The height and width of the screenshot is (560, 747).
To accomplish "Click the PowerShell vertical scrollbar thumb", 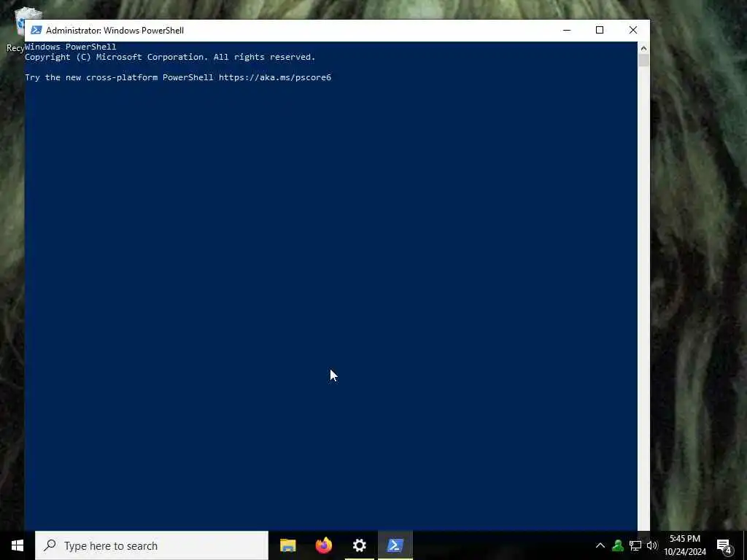I will [643, 61].
